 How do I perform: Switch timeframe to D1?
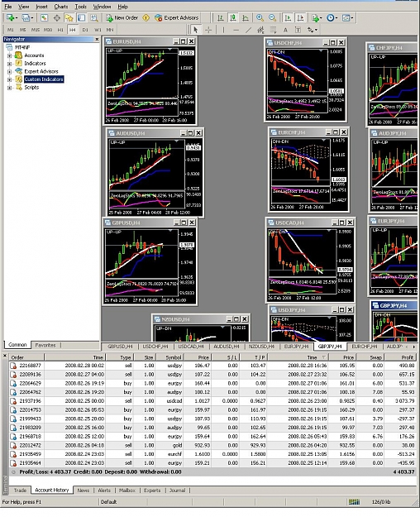85,30
